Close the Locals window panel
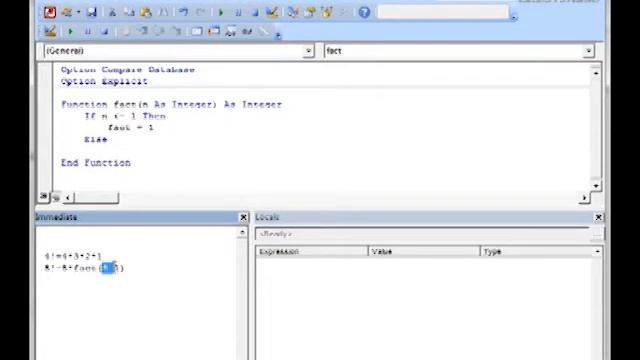 coord(598,217)
